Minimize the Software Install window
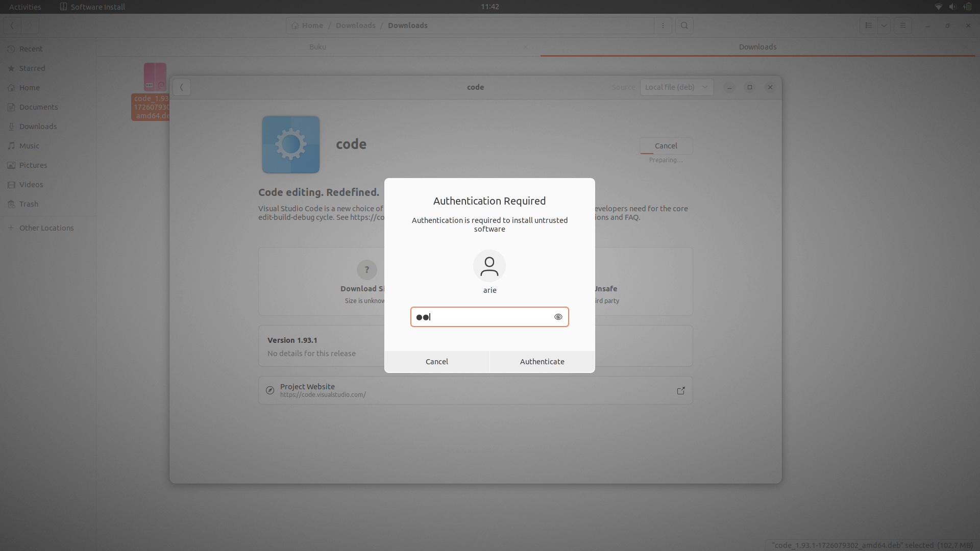This screenshot has width=980, height=551. pyautogui.click(x=729, y=87)
